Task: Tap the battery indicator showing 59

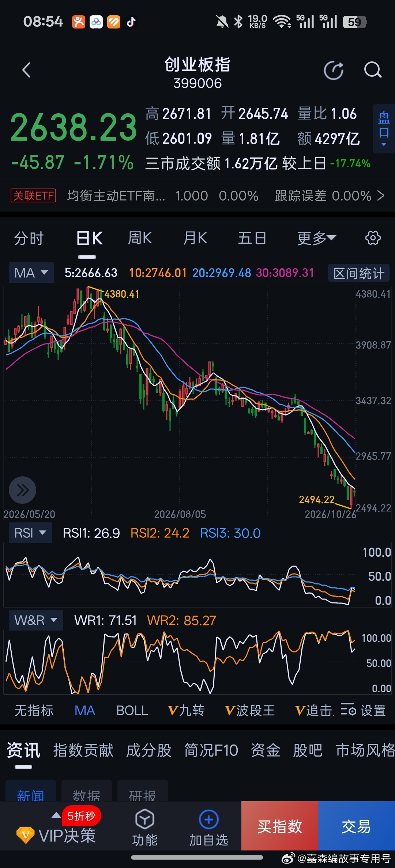Action: [x=355, y=22]
